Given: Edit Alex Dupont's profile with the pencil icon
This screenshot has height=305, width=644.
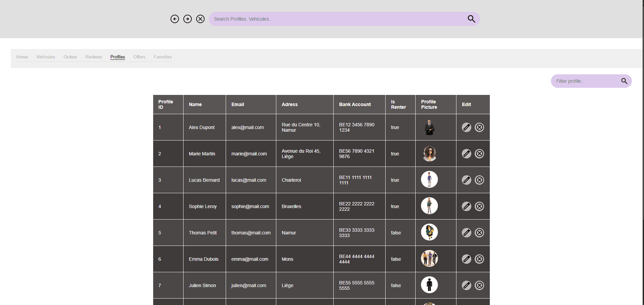Looking at the screenshot, I should point(467,127).
